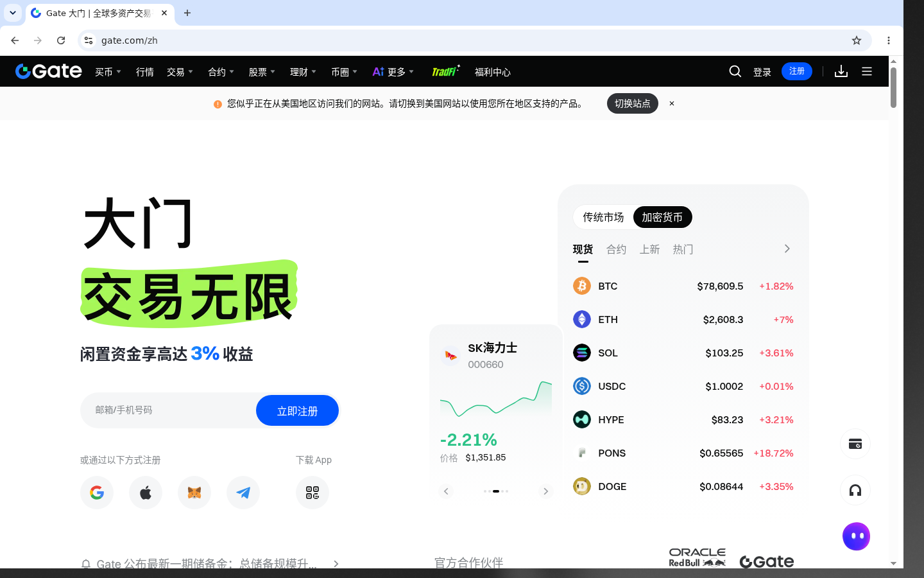This screenshot has height=578, width=924.
Task: Switch to 传统市场 market toggle
Action: tap(603, 217)
